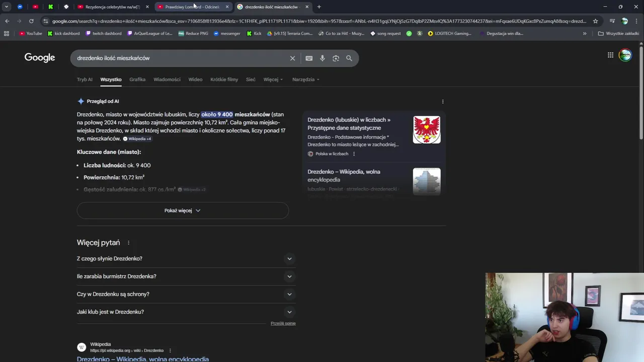The width and height of the screenshot is (644, 362).
Task: Bookmark this page with star icon
Action: pyautogui.click(x=595, y=21)
